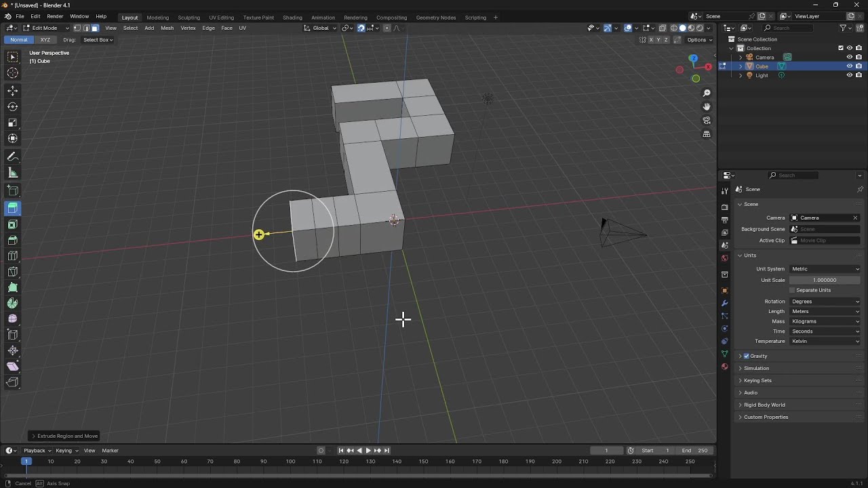Click the Select Box tool icon
The image size is (868, 488).
pos(13,57)
